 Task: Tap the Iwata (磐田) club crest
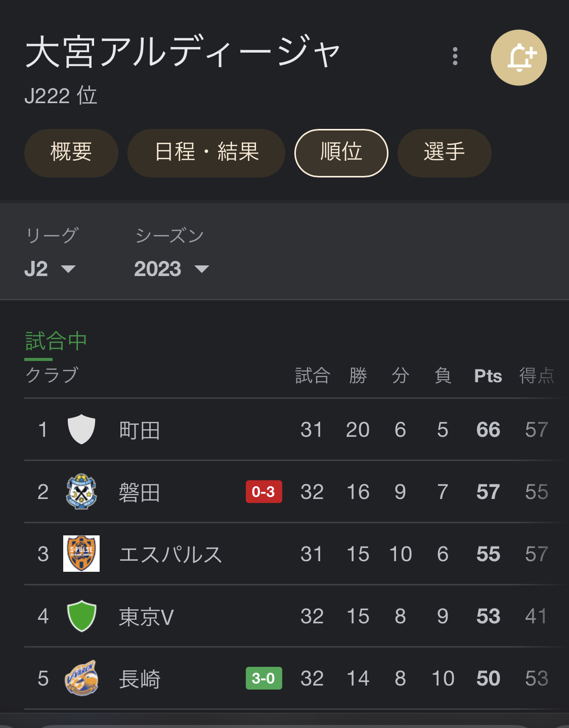[x=81, y=491]
